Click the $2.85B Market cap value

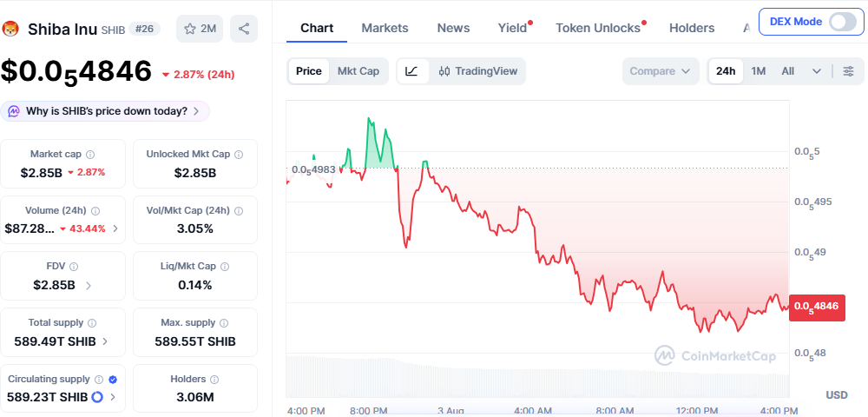pyautogui.click(x=42, y=172)
